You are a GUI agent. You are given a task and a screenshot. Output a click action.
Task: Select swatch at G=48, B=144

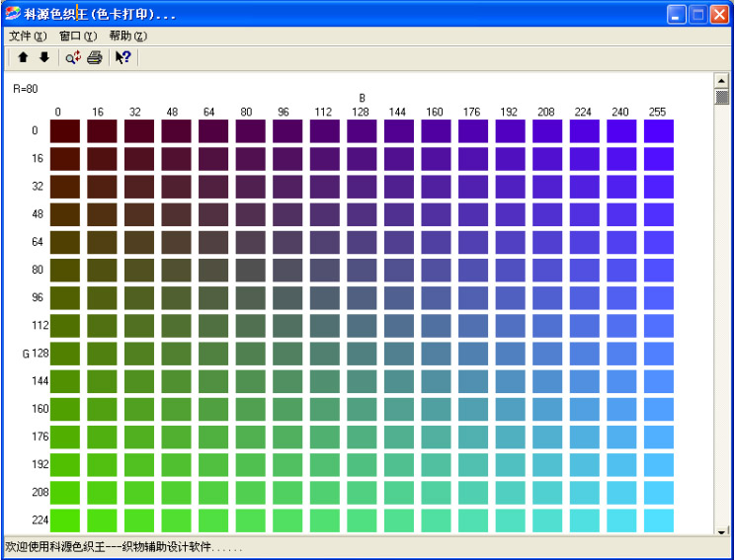point(399,214)
